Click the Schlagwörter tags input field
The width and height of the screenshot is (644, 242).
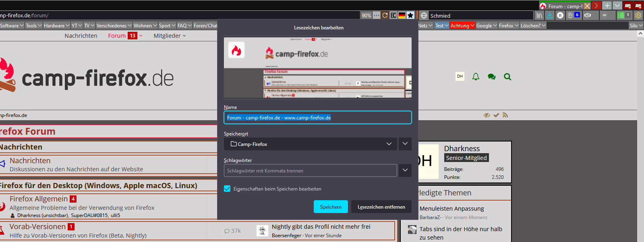pos(311,170)
